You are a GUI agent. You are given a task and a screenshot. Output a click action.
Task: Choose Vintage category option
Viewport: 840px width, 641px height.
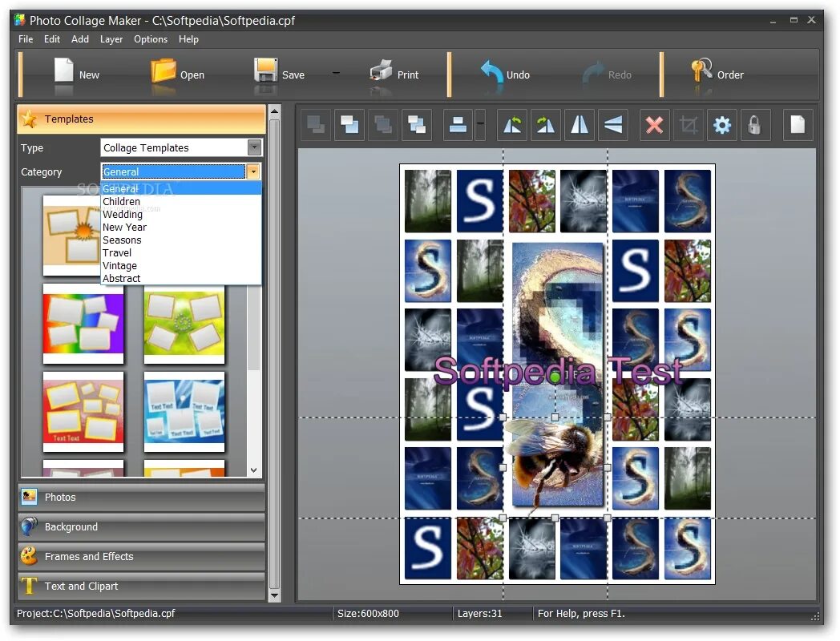[x=181, y=265]
